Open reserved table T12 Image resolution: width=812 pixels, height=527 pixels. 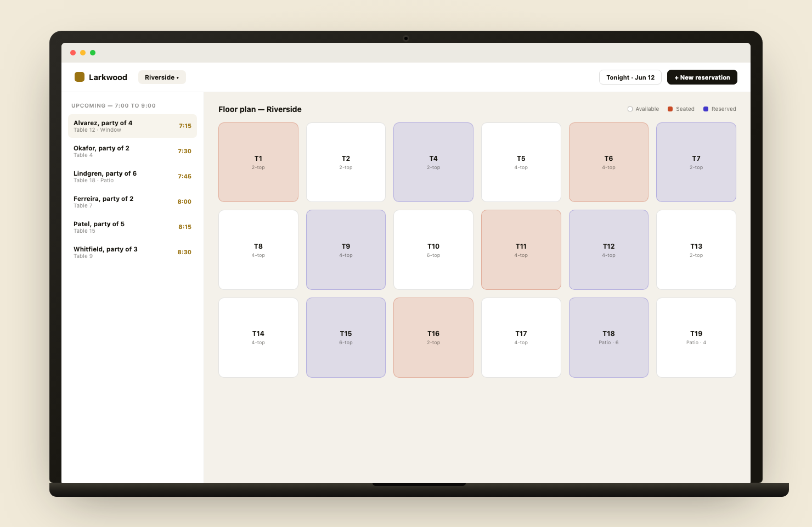tap(608, 250)
